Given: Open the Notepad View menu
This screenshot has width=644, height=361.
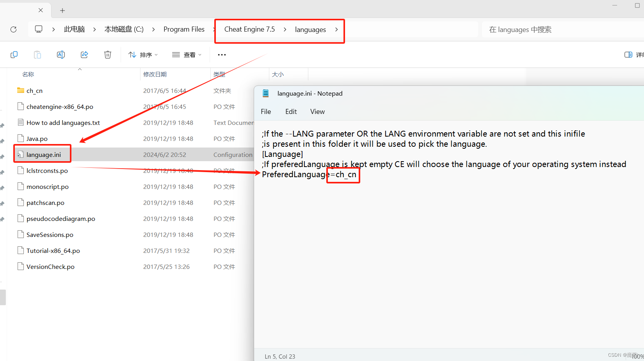Looking at the screenshot, I should (317, 112).
